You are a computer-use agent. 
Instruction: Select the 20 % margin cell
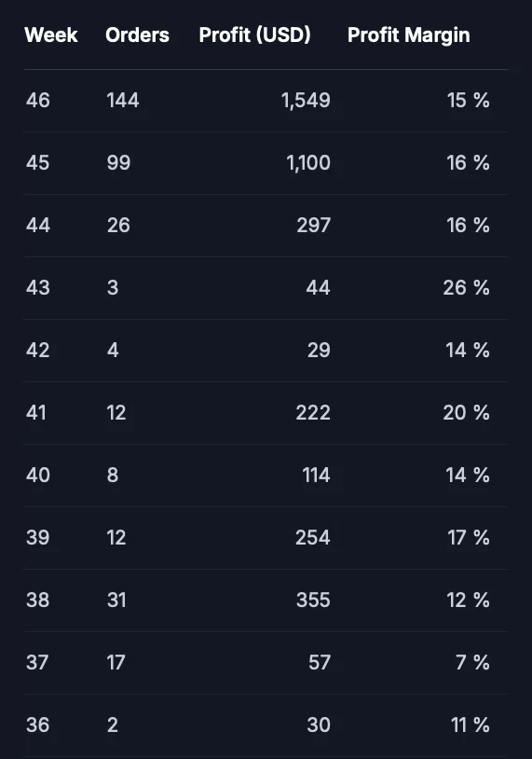pyautogui.click(x=466, y=412)
